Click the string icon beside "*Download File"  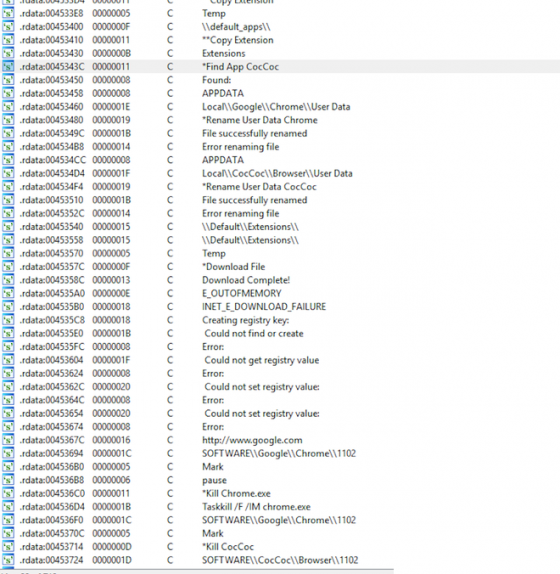pyautogui.click(x=8, y=266)
